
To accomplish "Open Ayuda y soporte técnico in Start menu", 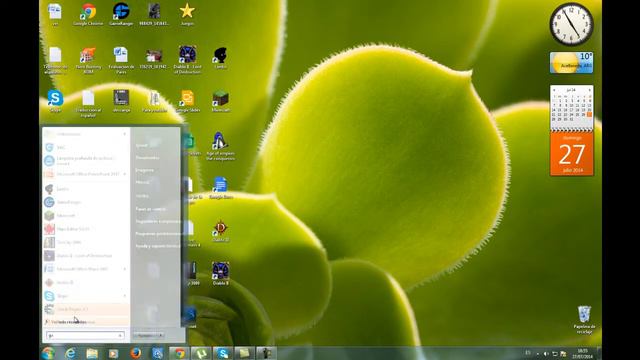I will click(157, 246).
